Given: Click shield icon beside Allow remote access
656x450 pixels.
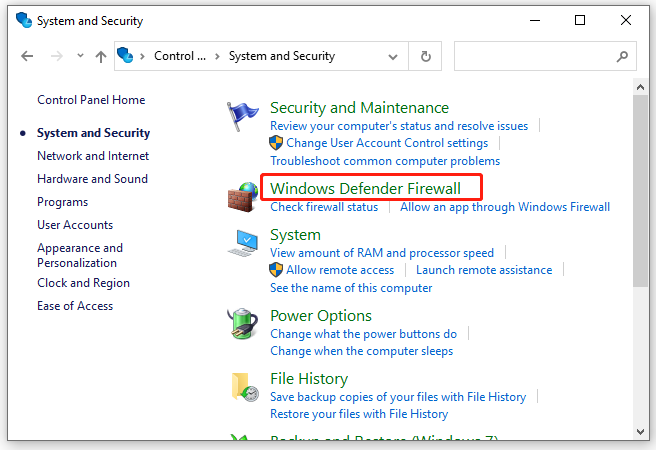Looking at the screenshot, I should click(x=276, y=270).
